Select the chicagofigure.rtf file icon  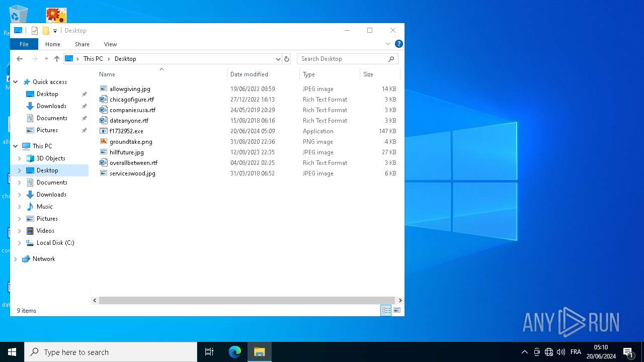pyautogui.click(x=104, y=100)
